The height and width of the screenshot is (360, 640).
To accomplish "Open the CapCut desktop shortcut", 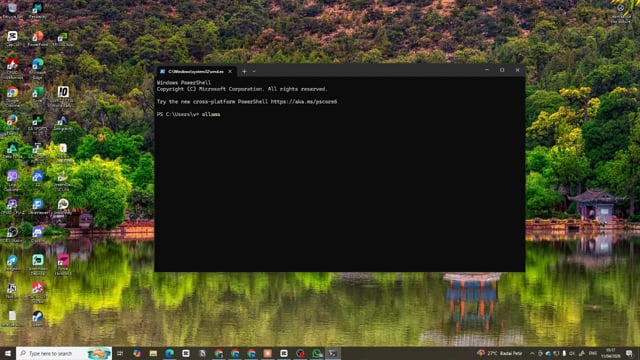I will (x=12, y=38).
